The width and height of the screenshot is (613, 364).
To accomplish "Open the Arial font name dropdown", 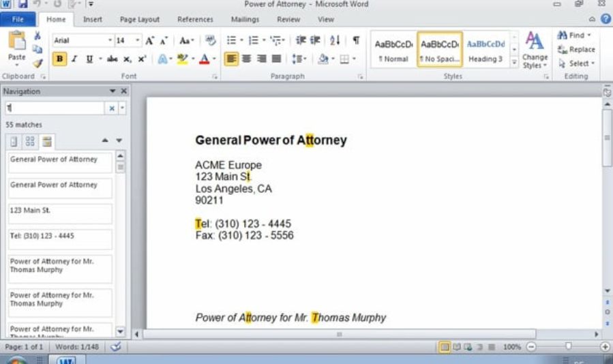I will click(110, 40).
